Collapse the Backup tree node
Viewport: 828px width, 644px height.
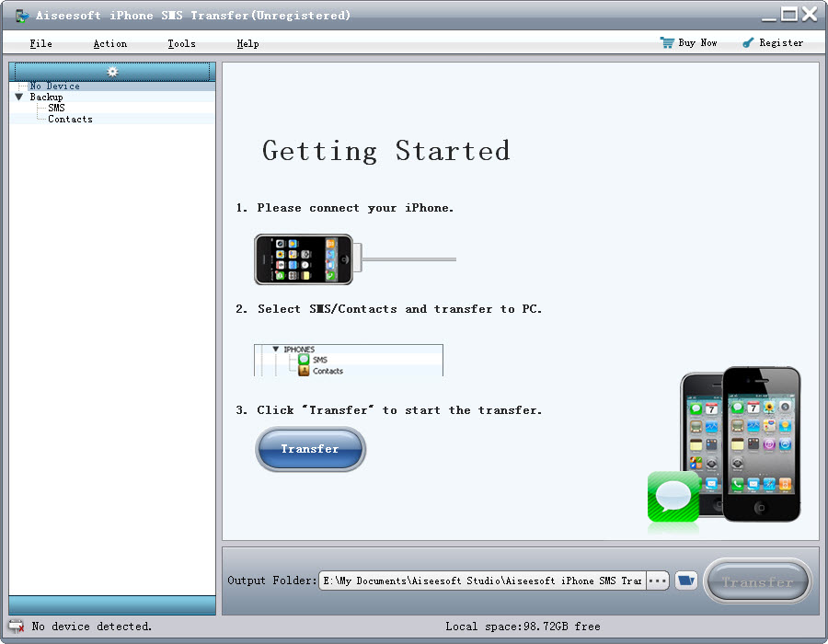point(19,97)
